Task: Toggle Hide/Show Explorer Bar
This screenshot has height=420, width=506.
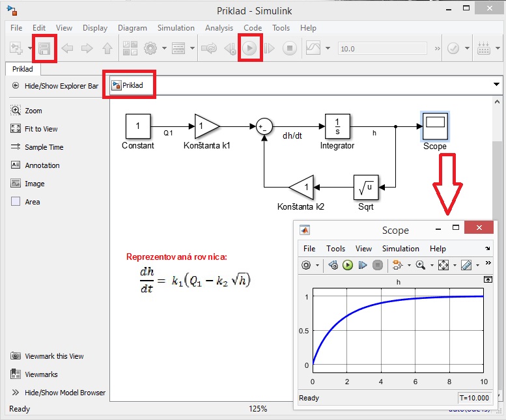Action: point(55,86)
